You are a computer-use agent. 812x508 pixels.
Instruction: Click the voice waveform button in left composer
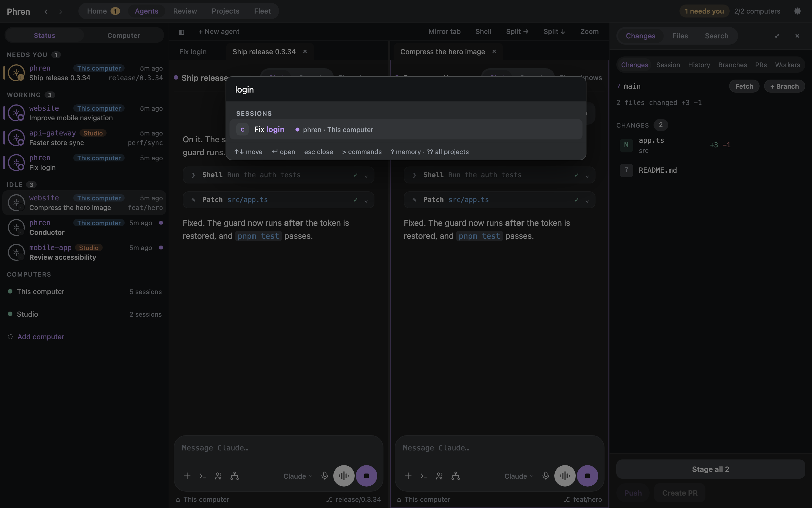click(x=344, y=476)
